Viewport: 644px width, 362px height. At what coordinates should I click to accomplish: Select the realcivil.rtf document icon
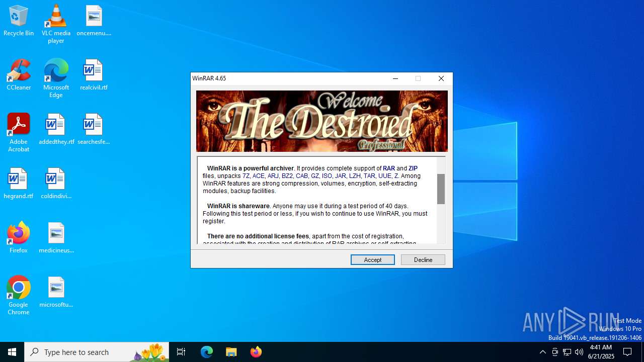point(94,75)
